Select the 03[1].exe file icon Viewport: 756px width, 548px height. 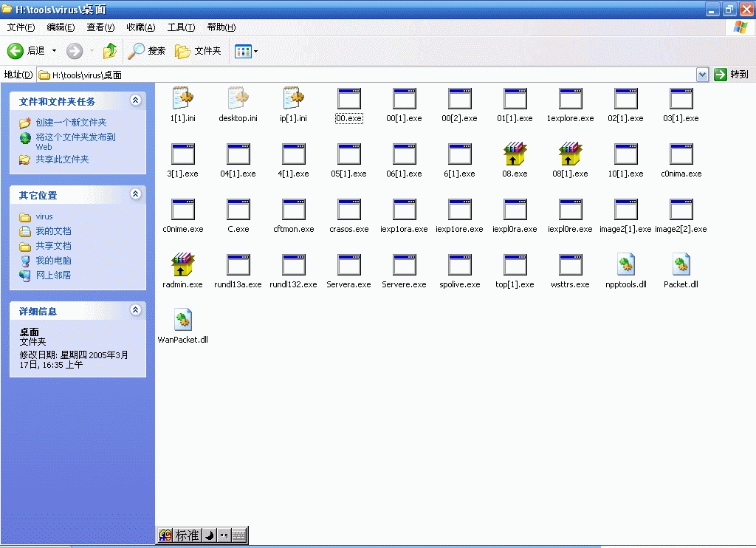tap(681, 98)
